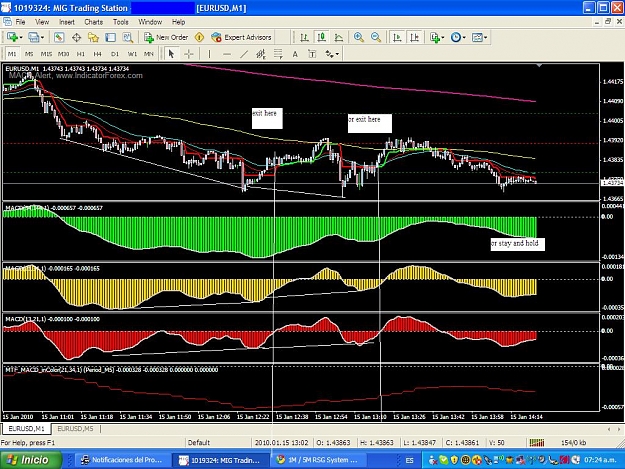The width and height of the screenshot is (625, 469).
Task: Show the Terminal panel icon
Action: click(x=110, y=37)
